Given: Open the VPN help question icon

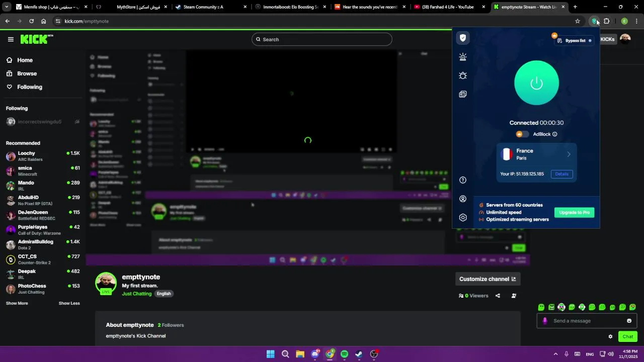Looking at the screenshot, I should coord(463,180).
